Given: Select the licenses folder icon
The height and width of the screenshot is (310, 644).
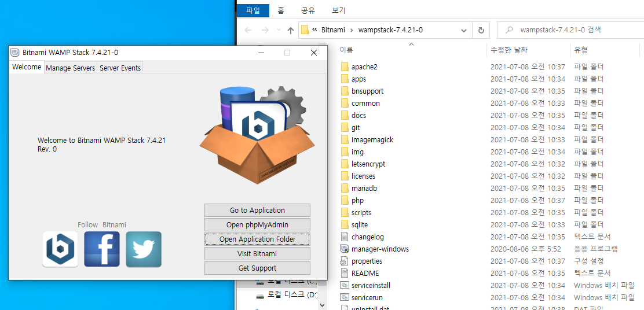Looking at the screenshot, I should 345,176.
